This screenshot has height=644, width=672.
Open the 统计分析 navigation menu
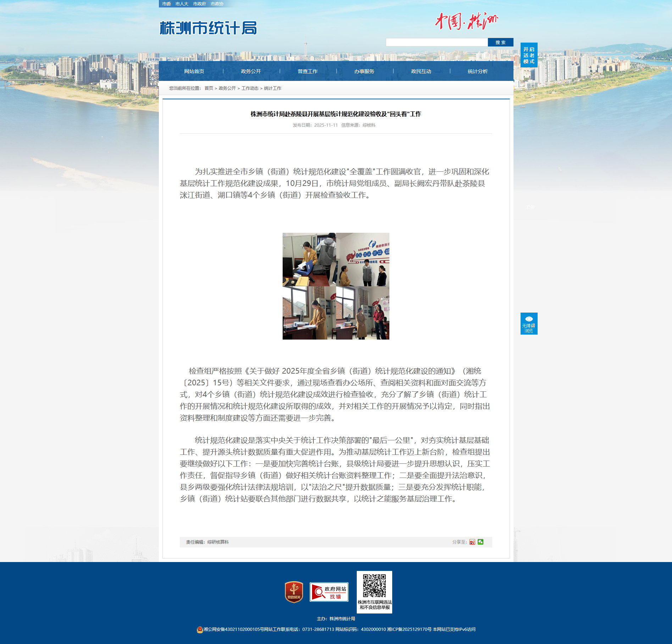click(478, 71)
